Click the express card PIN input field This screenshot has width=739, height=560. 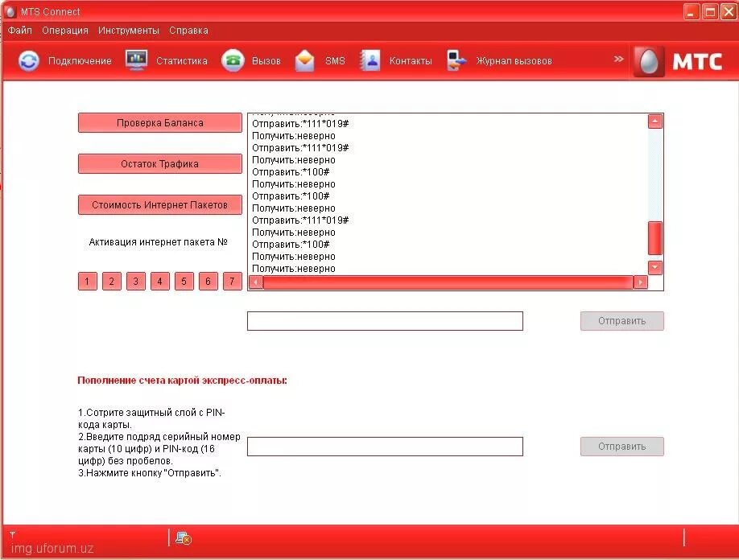pyautogui.click(x=385, y=447)
